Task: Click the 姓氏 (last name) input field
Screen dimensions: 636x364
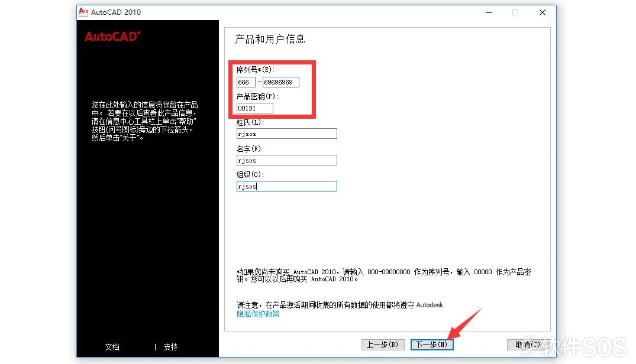Action: (287, 134)
